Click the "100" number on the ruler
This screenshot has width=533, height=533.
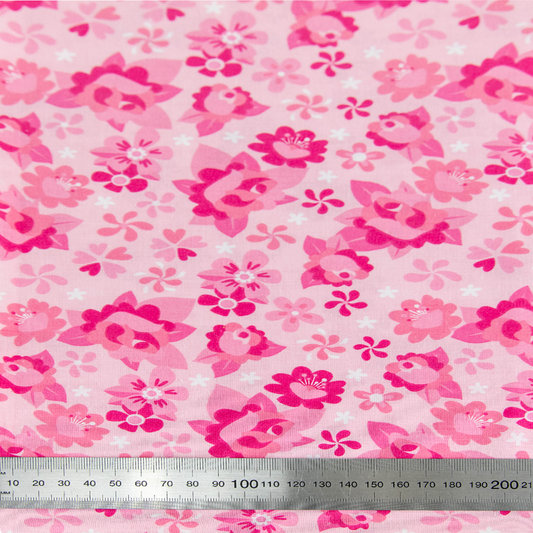245,484
